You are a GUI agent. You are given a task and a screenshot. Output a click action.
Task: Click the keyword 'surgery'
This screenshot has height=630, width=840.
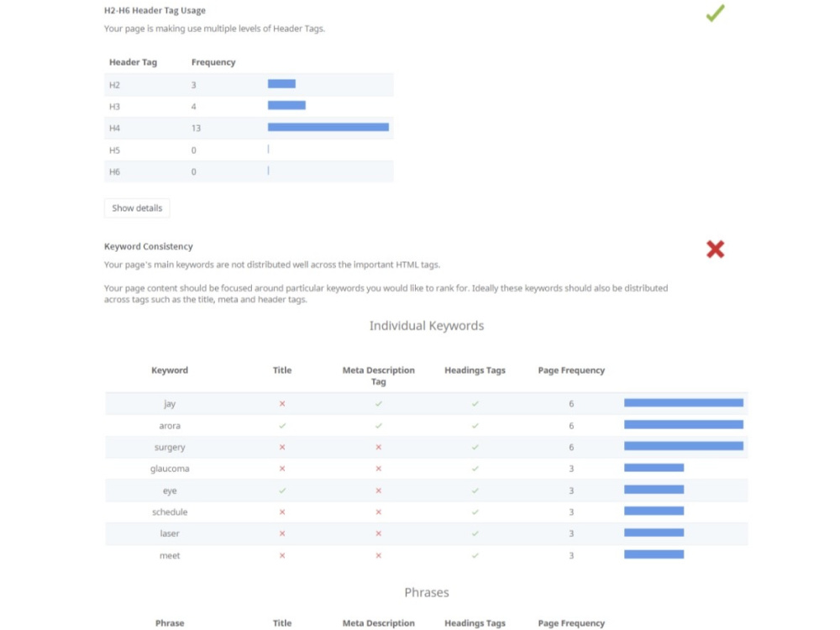[170, 447]
